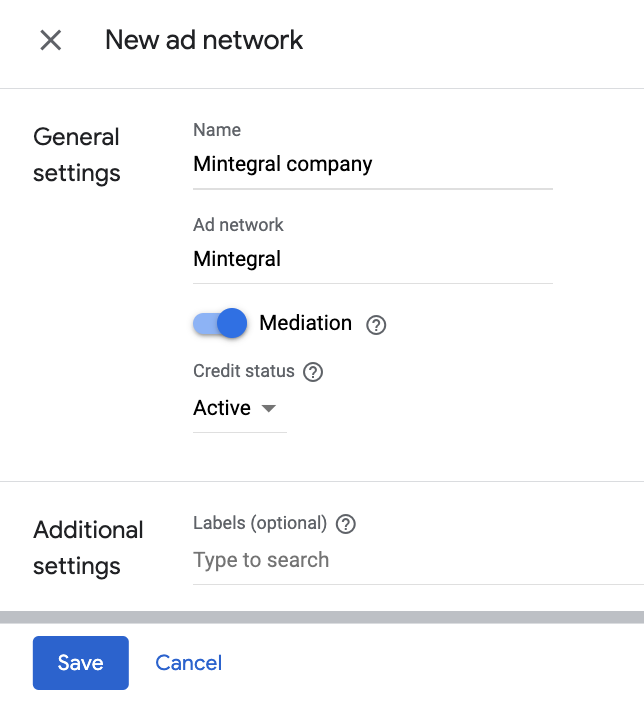Open the Mediation help tooltip icon
This screenshot has height=701, width=644.
coord(376,324)
